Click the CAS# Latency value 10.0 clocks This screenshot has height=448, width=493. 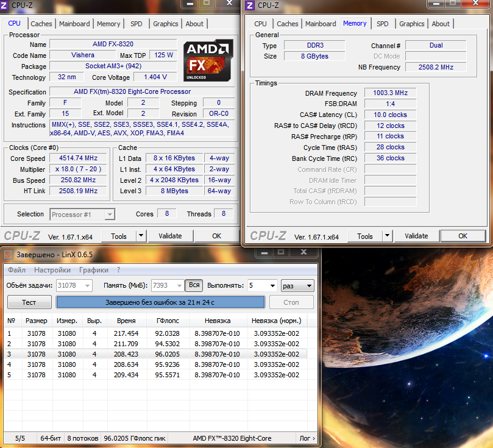pos(390,115)
